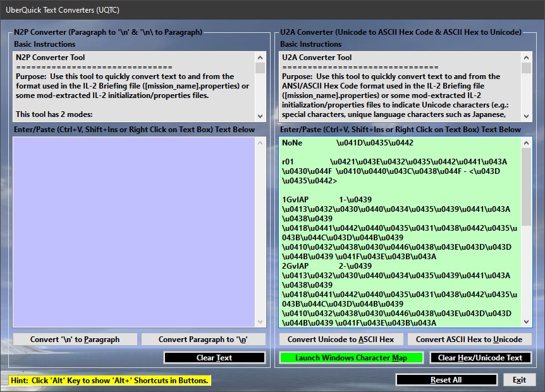Click scroll up arrow of purple N2P text box
Screen dimensions: 545x392
pyautogui.click(x=260, y=143)
